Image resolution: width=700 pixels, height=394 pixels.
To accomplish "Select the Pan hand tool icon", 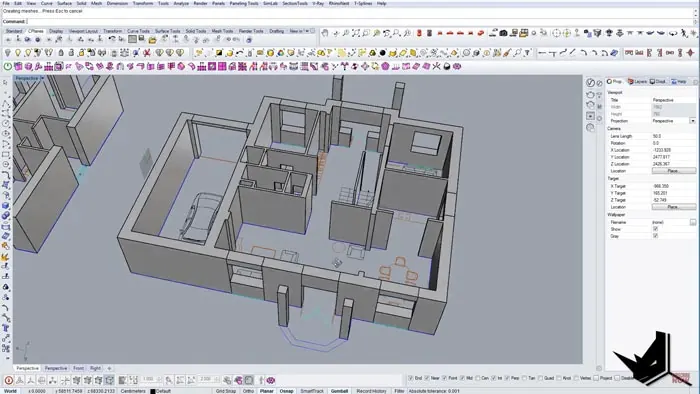I will (325, 33).
